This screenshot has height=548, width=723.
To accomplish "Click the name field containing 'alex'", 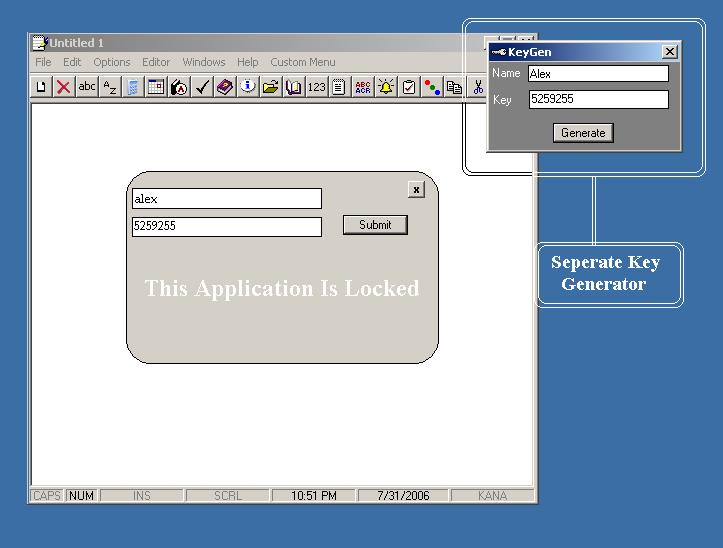I will [226, 199].
